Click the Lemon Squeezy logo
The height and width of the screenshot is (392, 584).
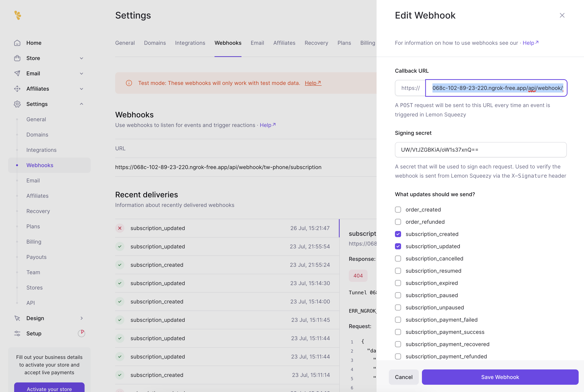click(x=17, y=15)
